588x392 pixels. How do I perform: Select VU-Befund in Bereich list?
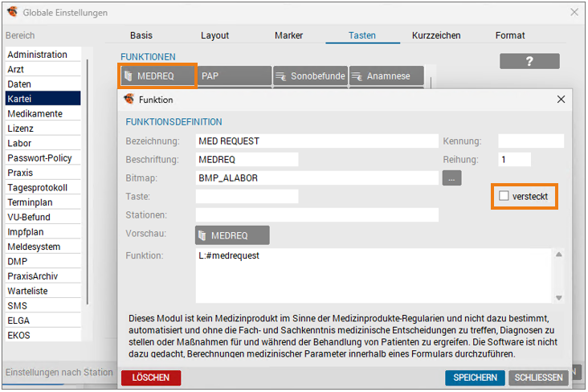pyautogui.click(x=43, y=217)
